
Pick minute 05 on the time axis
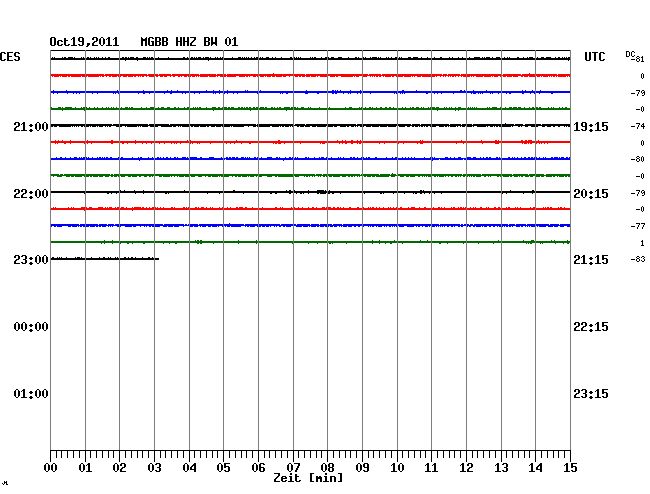(x=223, y=467)
